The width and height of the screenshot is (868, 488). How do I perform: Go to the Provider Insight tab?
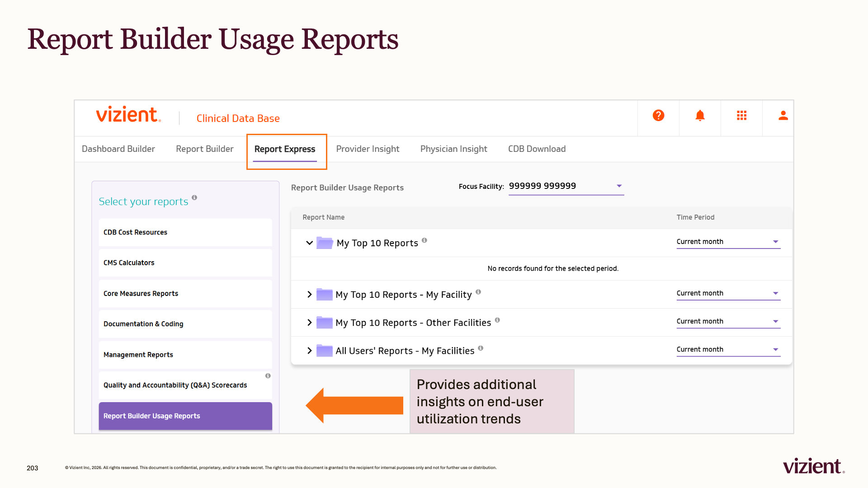[x=368, y=149]
